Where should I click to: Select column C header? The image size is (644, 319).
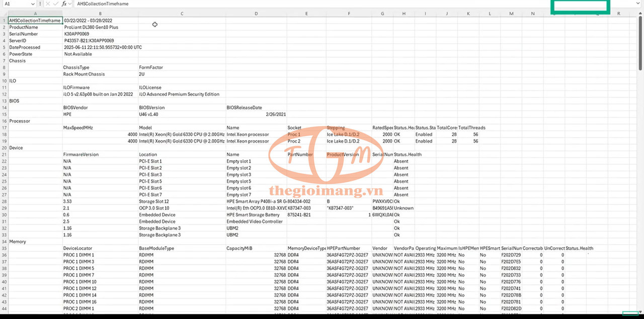(x=182, y=14)
